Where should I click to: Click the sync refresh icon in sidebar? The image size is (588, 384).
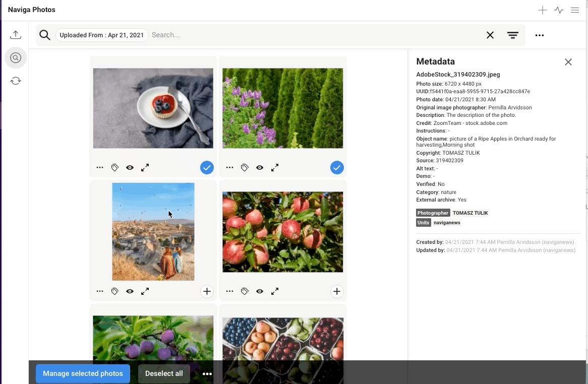coord(16,81)
